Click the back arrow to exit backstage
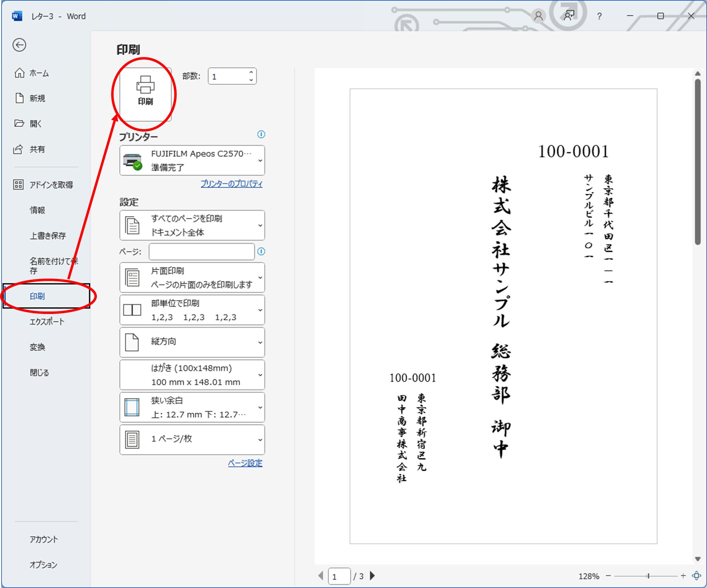The image size is (707, 588). coord(19,45)
